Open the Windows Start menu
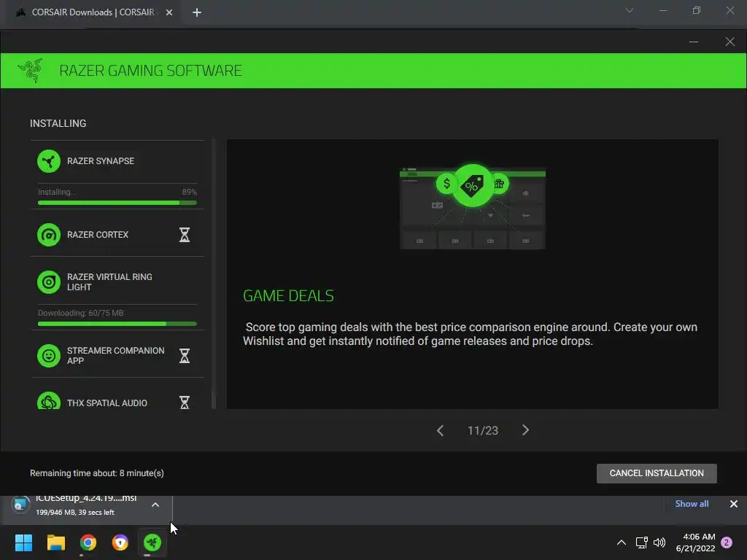This screenshot has height=560, width=747. pyautogui.click(x=23, y=542)
